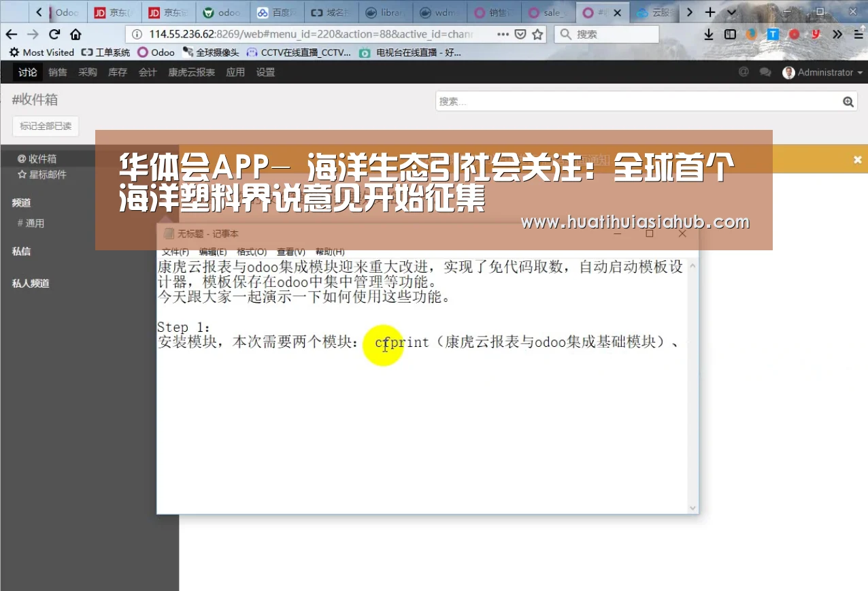Switch to the library tab
The height and width of the screenshot is (591, 868).
point(386,12)
